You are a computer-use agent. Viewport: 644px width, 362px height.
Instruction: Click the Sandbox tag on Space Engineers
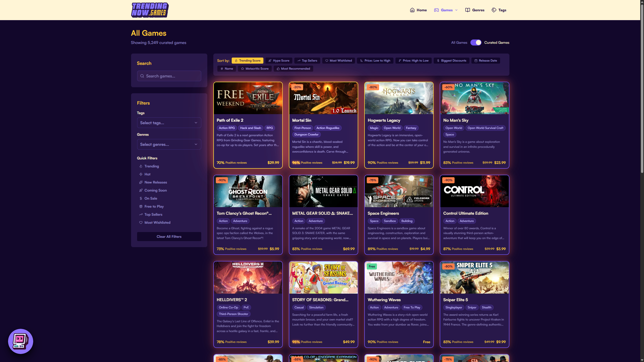click(x=390, y=221)
